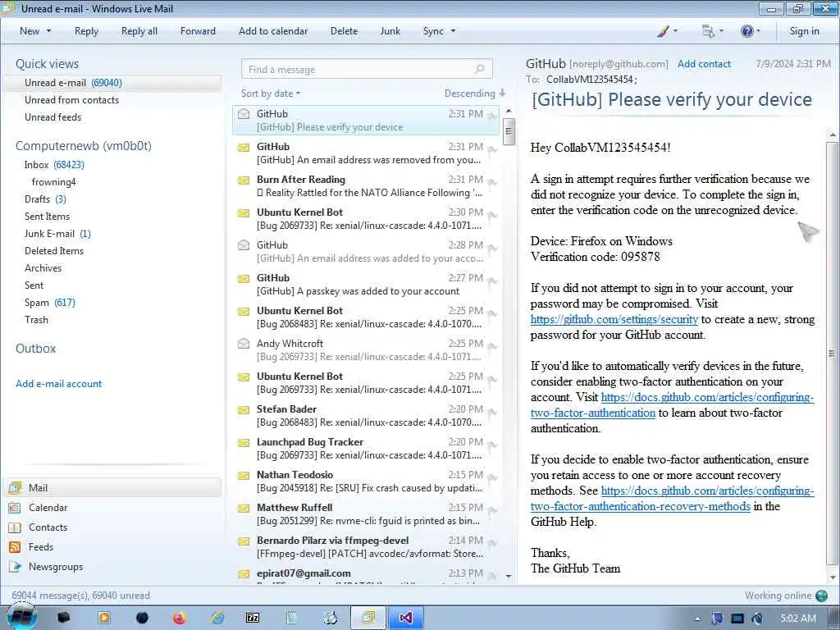Toggle the flag on the 2:30 PM Ubuntu Kernel Bot message
840x630 pixels.
click(x=492, y=216)
